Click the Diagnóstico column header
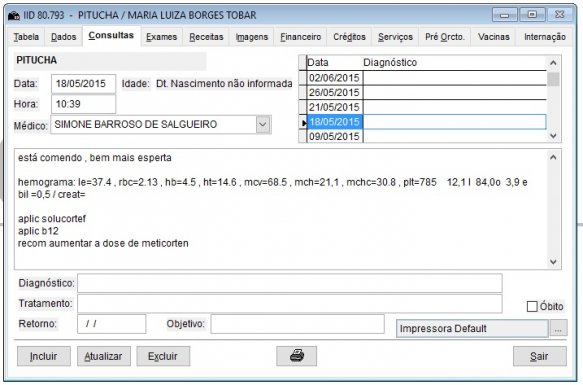Viewport: 583px width, 385px height. (x=454, y=62)
